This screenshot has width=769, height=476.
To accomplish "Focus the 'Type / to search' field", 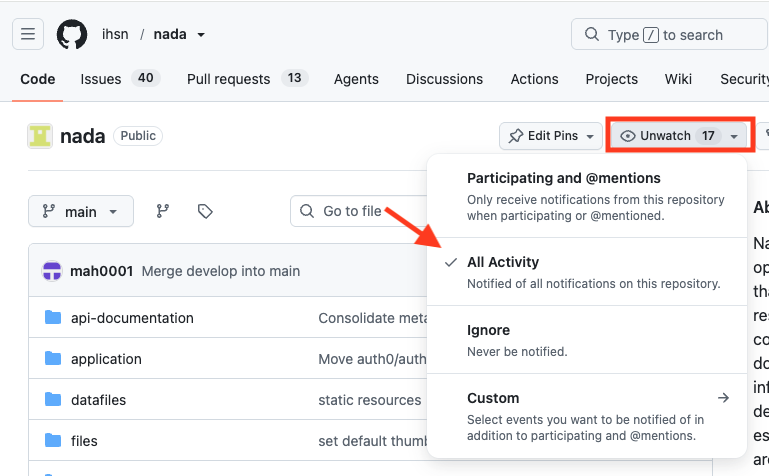I will coord(669,34).
